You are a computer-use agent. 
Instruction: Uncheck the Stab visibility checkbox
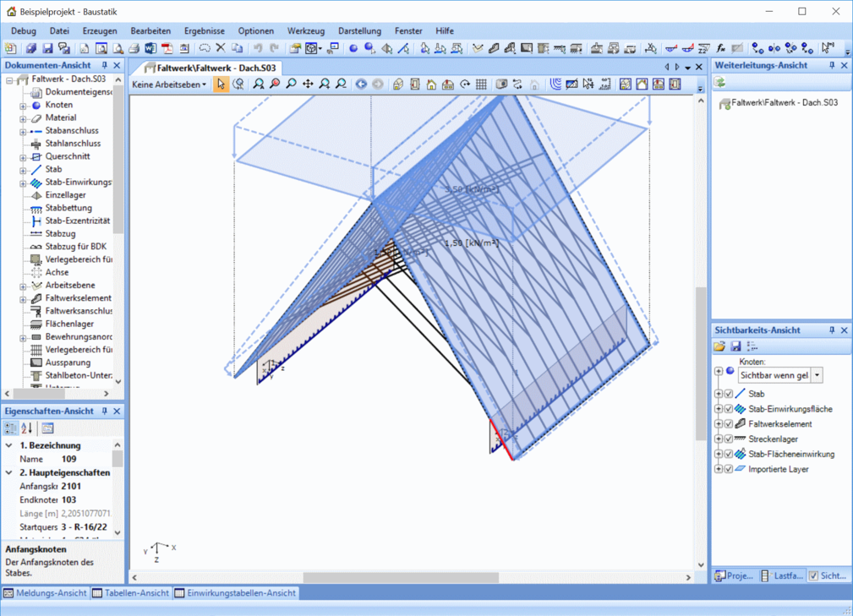click(729, 394)
